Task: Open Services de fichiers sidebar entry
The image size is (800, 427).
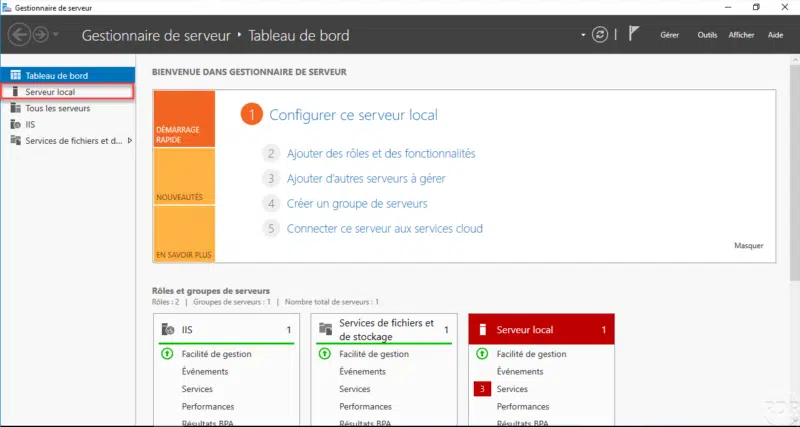Action: [x=68, y=141]
